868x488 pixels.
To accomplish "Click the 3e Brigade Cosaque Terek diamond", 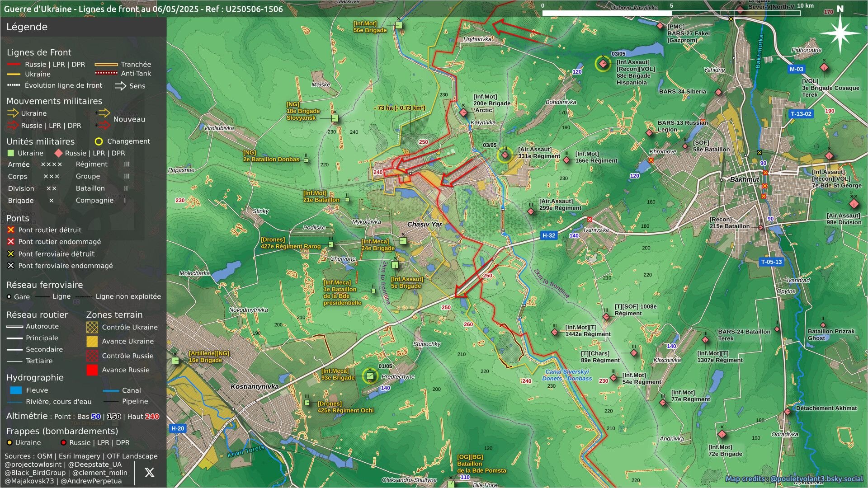I will pos(824,67).
